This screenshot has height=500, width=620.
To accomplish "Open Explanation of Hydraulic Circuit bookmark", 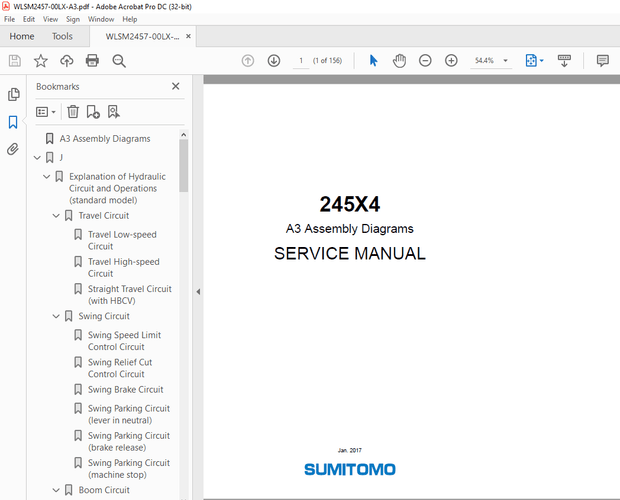I will pos(117,188).
